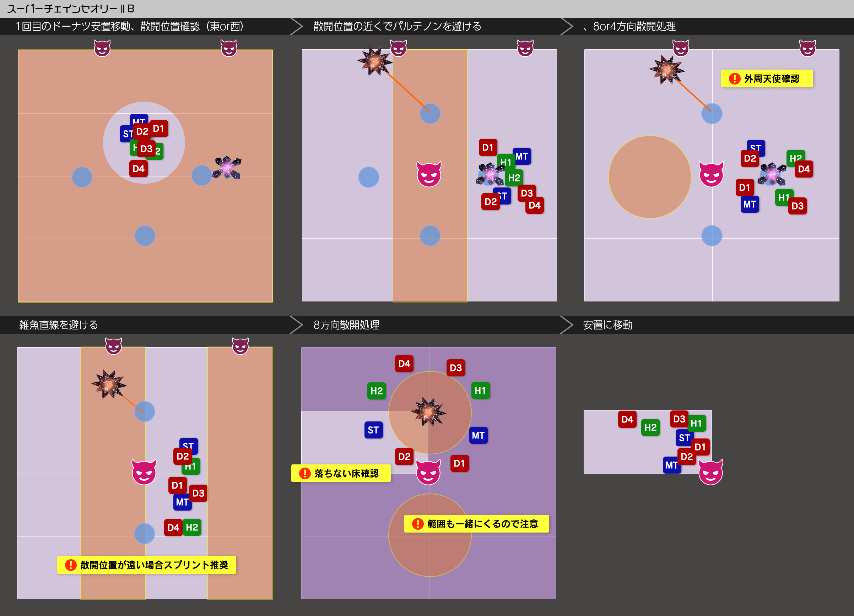
Task: Click the H1 marker in 8方向散開処理 panel
Action: coord(480,391)
